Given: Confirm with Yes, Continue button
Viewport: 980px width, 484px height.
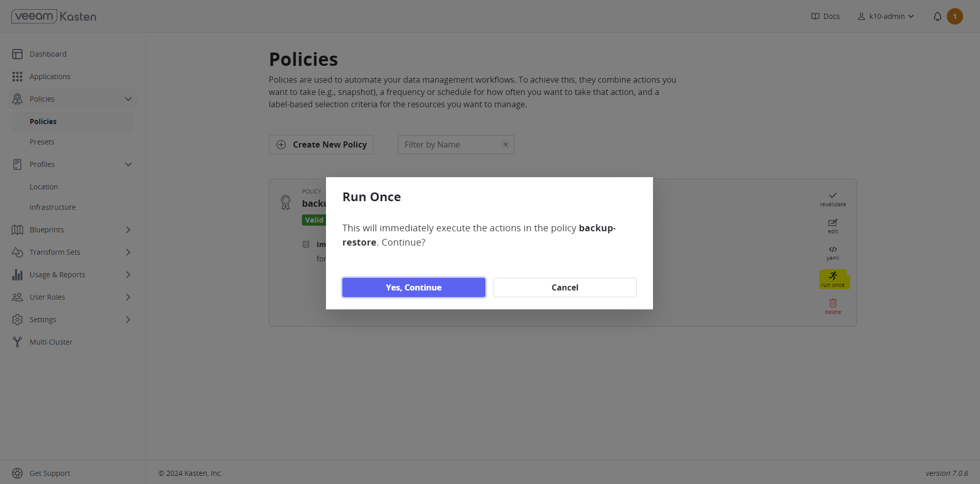Looking at the screenshot, I should point(413,287).
